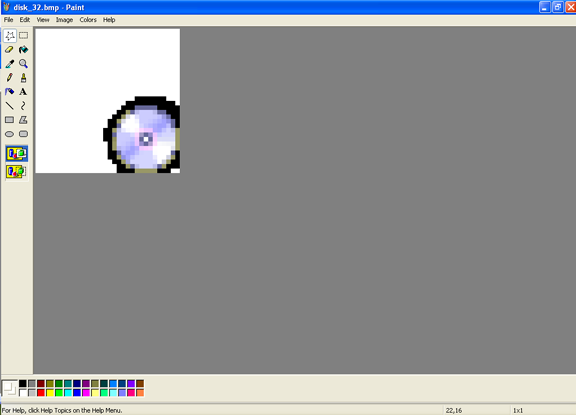Screen dimensions: 576x415
Task: Select the Text tool
Action: pyautogui.click(x=24, y=92)
